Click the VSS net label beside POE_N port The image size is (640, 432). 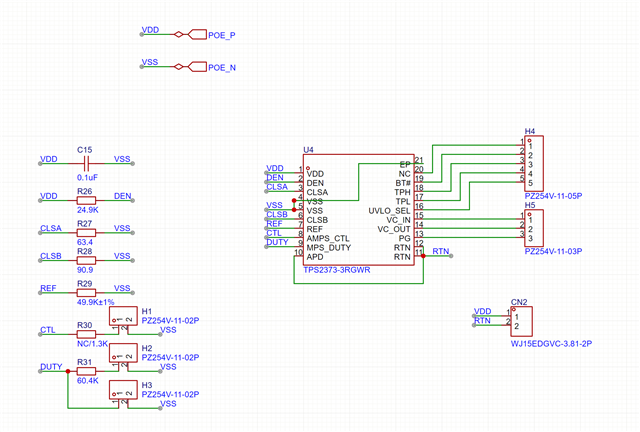tap(150, 62)
